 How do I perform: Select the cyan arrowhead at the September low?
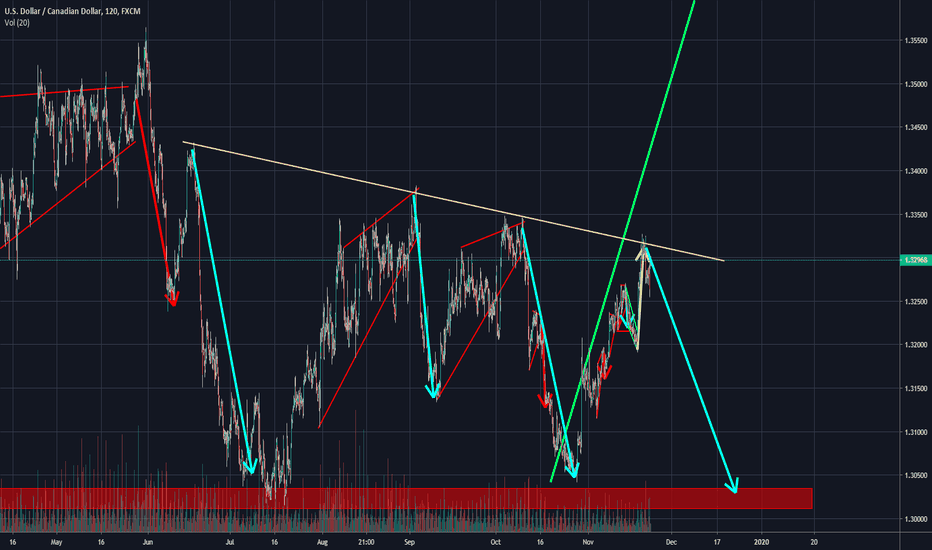pos(433,391)
